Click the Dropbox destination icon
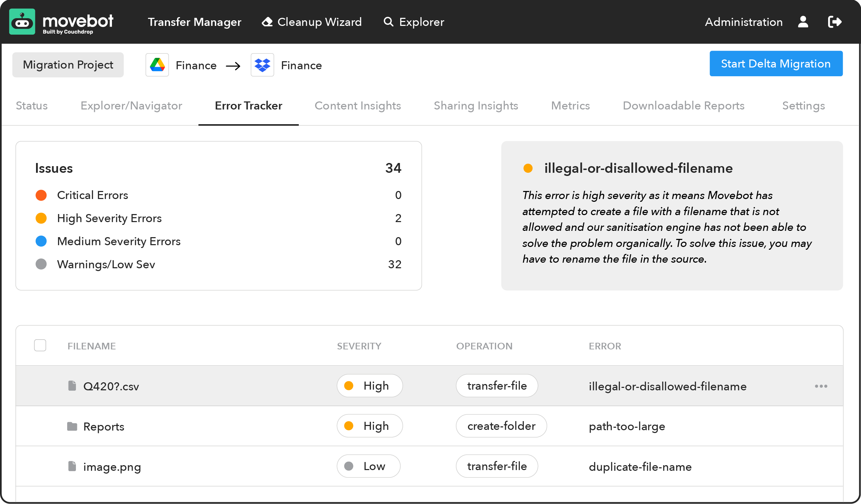This screenshot has width=861, height=504. coord(262,65)
